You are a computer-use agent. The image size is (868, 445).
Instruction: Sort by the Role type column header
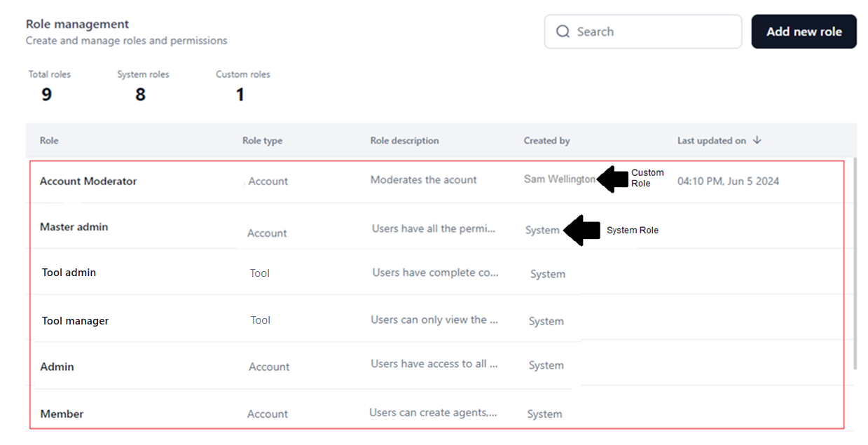coord(262,141)
